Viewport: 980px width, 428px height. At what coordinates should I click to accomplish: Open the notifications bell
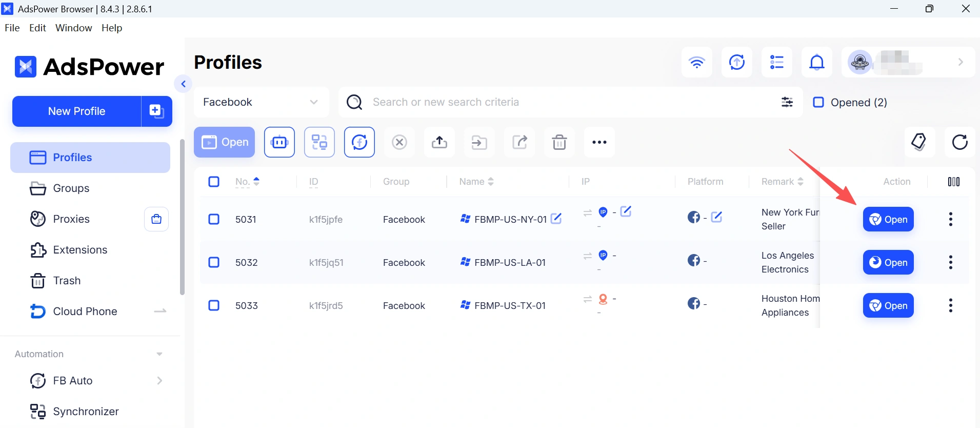(x=817, y=62)
